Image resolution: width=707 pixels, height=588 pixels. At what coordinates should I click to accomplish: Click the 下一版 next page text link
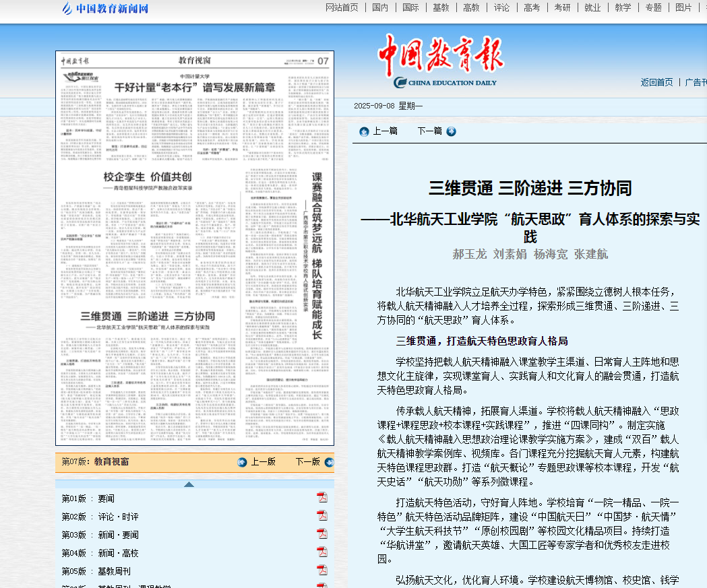[307, 462]
